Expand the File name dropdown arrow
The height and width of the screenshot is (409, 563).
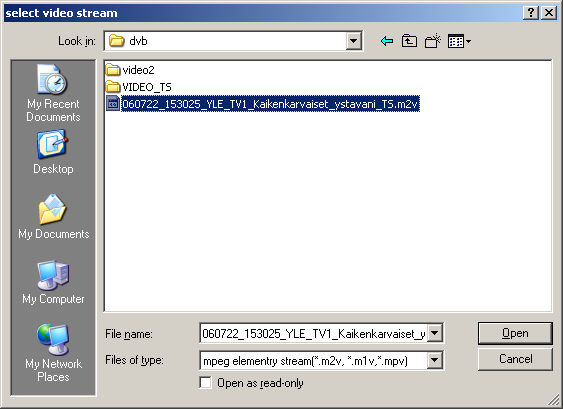pyautogui.click(x=434, y=333)
